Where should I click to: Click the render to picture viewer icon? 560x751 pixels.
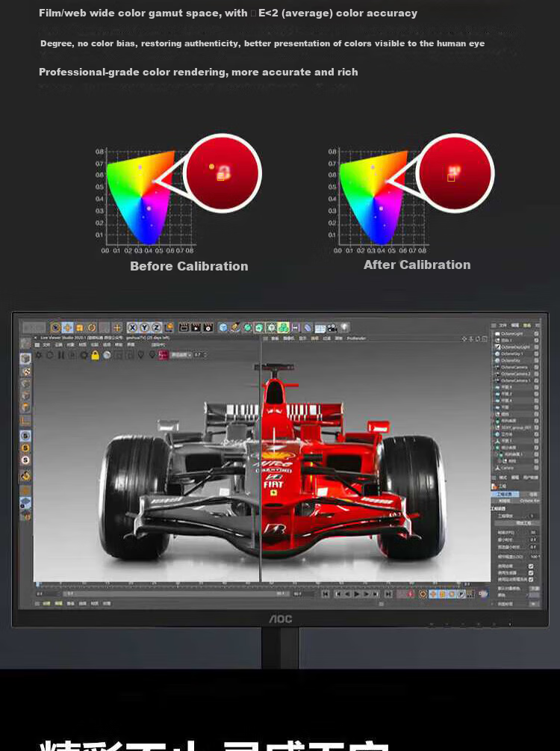[x=196, y=327]
